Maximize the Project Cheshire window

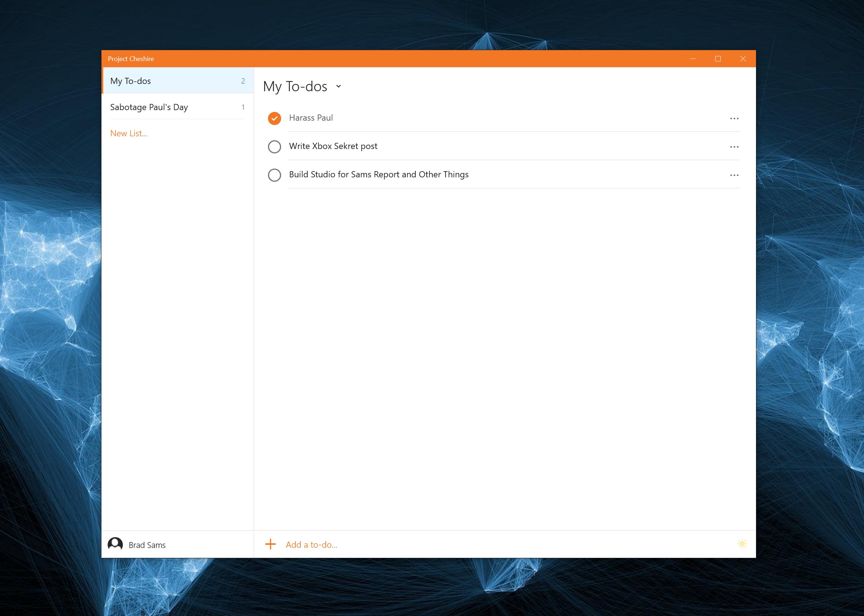coord(717,59)
